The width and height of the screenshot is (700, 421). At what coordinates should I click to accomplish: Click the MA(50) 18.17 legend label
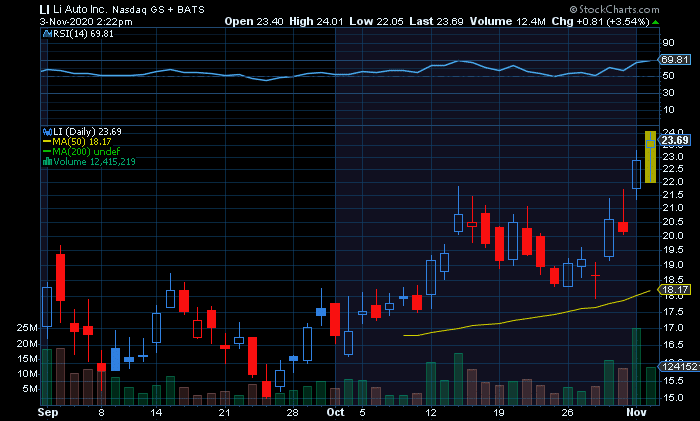(x=82, y=142)
